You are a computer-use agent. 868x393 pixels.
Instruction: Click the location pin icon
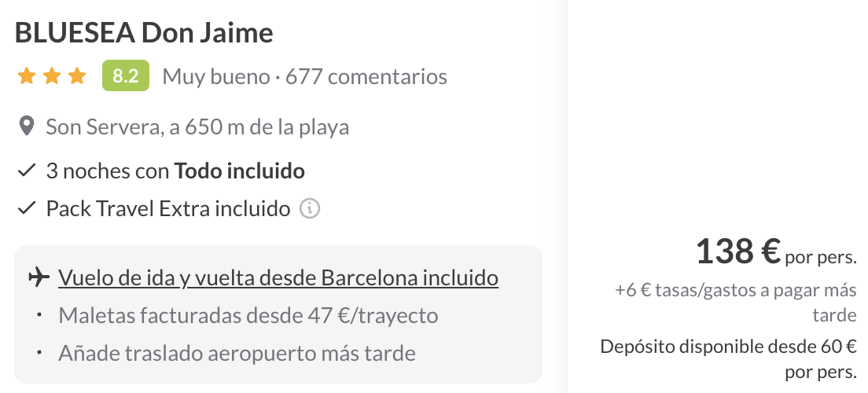[x=28, y=127]
